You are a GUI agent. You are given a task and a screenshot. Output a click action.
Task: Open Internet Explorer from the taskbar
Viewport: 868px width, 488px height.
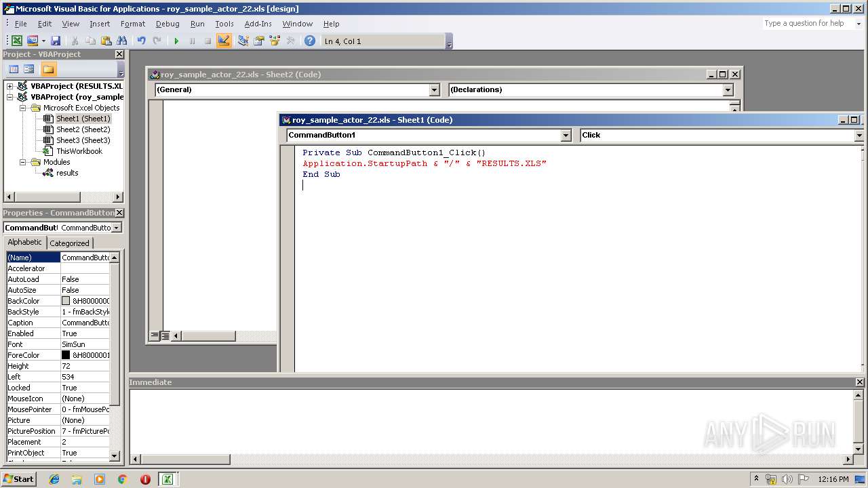point(54,479)
